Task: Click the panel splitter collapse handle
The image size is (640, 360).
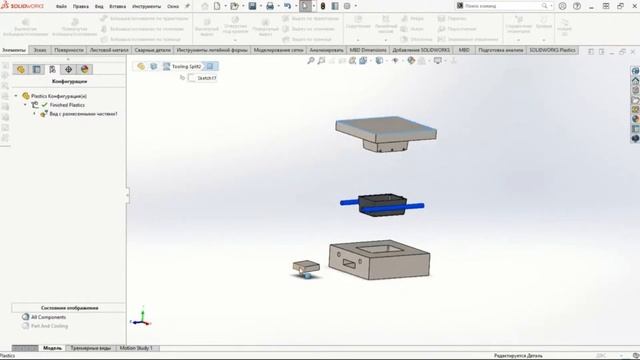Action: [128, 195]
